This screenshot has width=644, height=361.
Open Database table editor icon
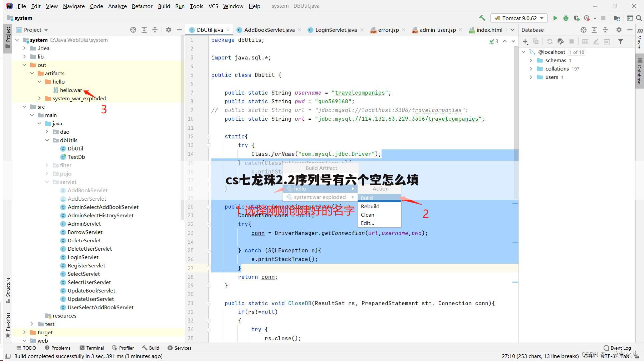(585, 41)
